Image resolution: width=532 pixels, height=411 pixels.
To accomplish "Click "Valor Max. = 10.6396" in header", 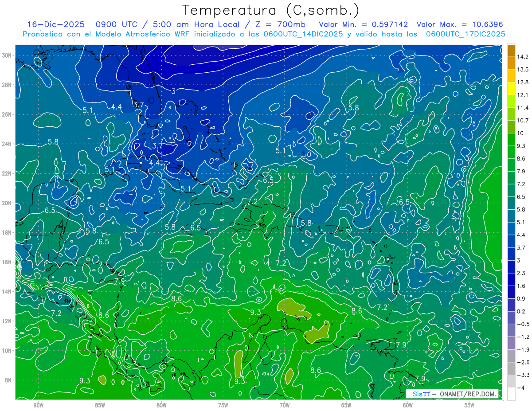I will click(x=460, y=24).
